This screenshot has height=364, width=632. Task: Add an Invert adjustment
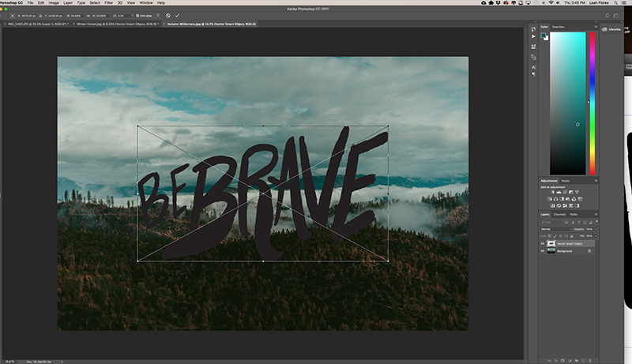point(552,206)
